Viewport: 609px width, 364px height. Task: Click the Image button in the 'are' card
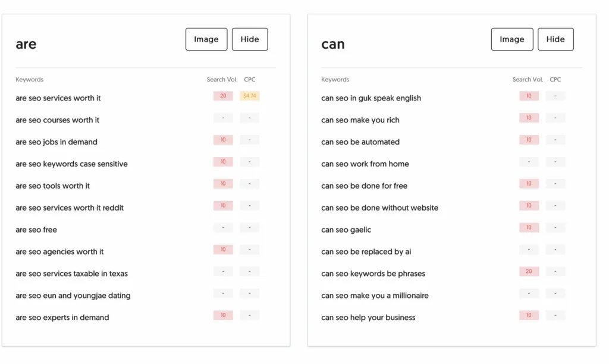206,39
